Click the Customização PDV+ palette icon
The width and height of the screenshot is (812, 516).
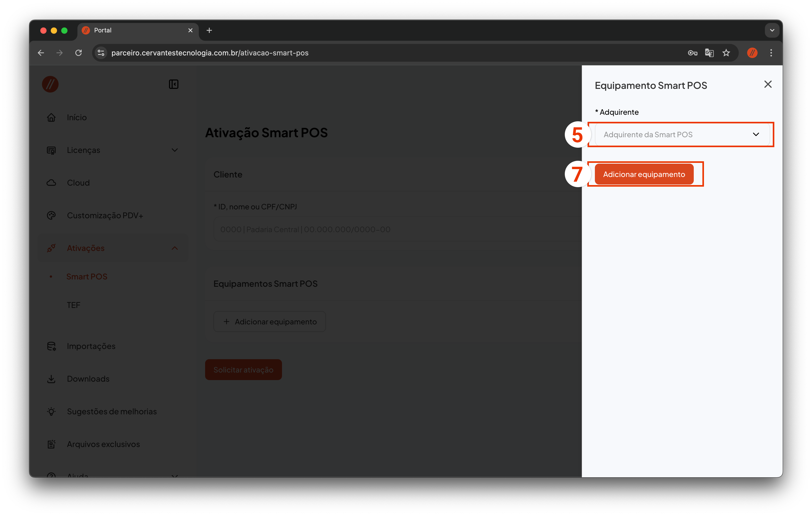tap(51, 215)
